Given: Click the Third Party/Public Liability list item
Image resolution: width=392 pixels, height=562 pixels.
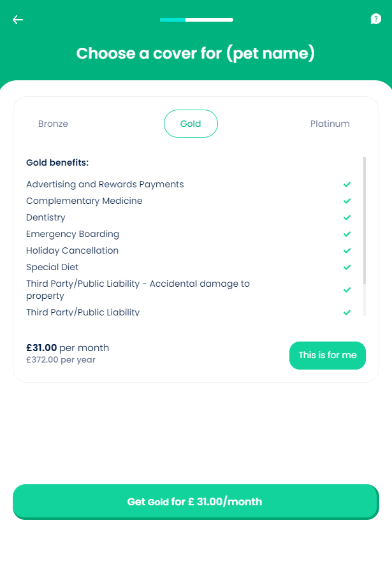Looking at the screenshot, I should [x=83, y=312].
